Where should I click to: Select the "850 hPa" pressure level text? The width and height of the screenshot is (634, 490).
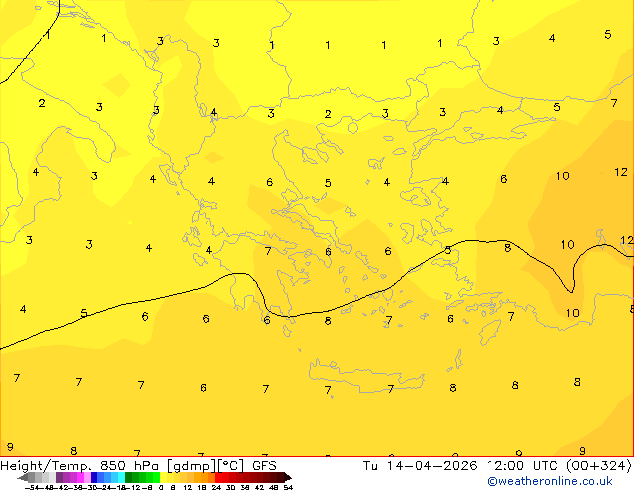pyautogui.click(x=129, y=466)
